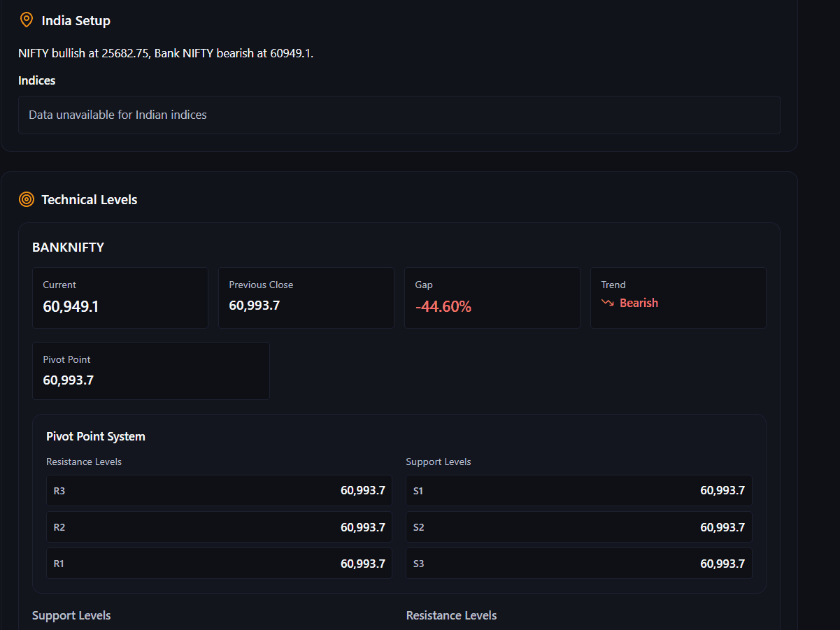Click the NIFTY bullish summary sentence
This screenshot has height=630, width=840.
[166, 53]
